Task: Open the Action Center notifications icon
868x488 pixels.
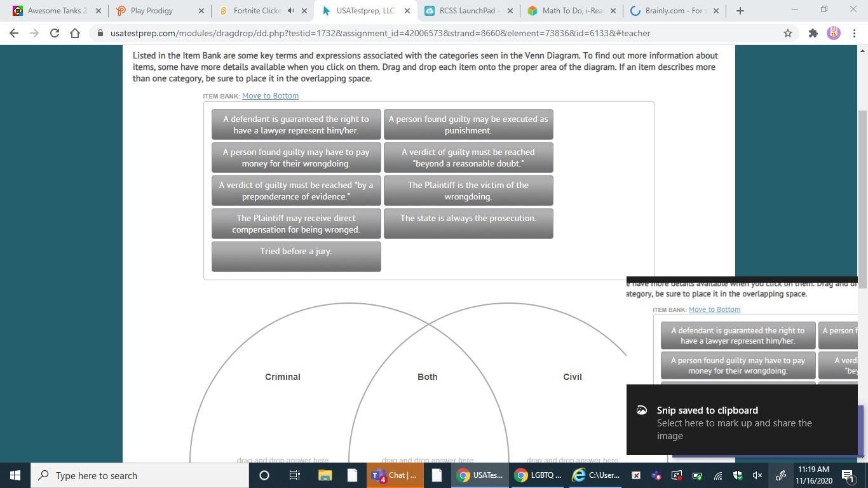Action: pos(848,475)
